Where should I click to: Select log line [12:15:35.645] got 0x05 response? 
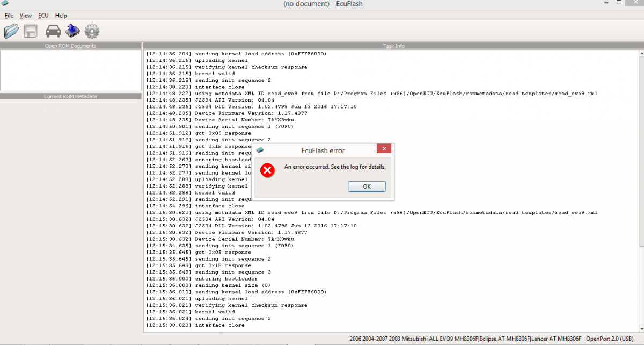[x=199, y=252]
